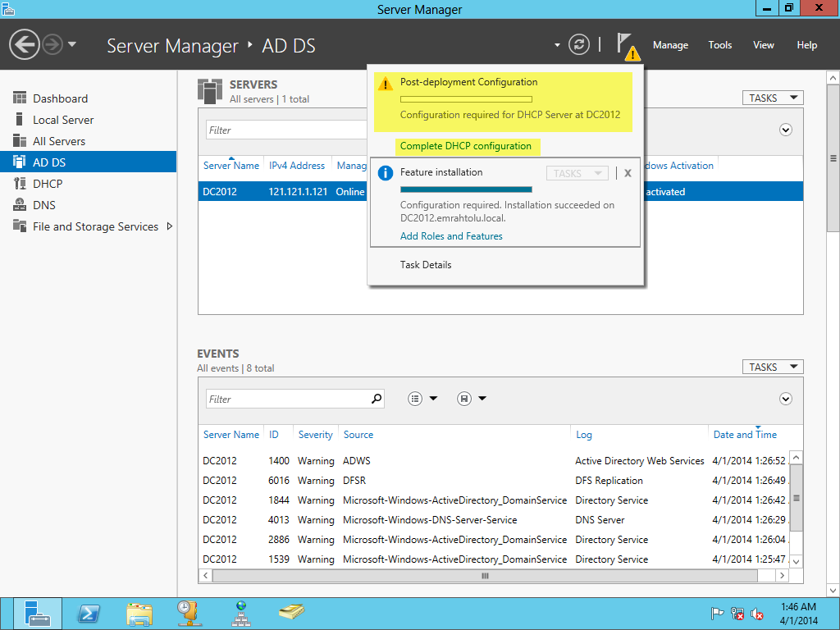840x630 pixels.
Task: Click the Events filter search magnifier icon
Action: click(x=377, y=399)
